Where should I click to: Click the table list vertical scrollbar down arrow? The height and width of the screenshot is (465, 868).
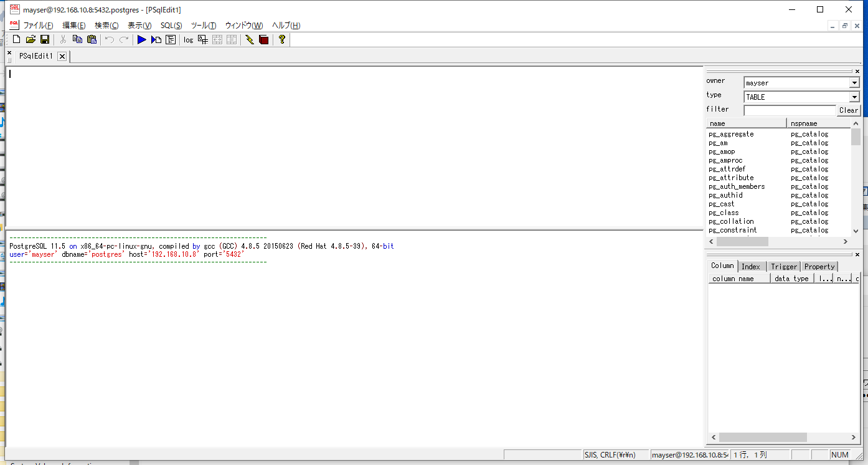coord(856,231)
